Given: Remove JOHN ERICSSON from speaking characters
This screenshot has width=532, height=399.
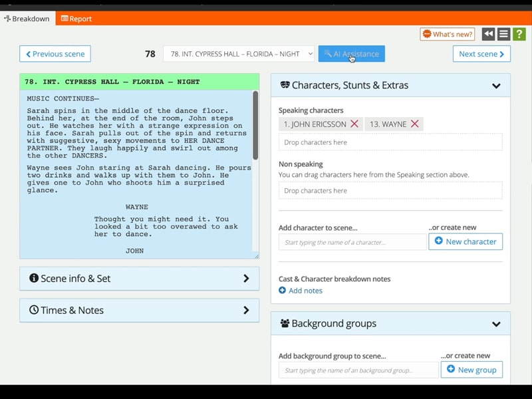Looking at the screenshot, I should click(354, 124).
